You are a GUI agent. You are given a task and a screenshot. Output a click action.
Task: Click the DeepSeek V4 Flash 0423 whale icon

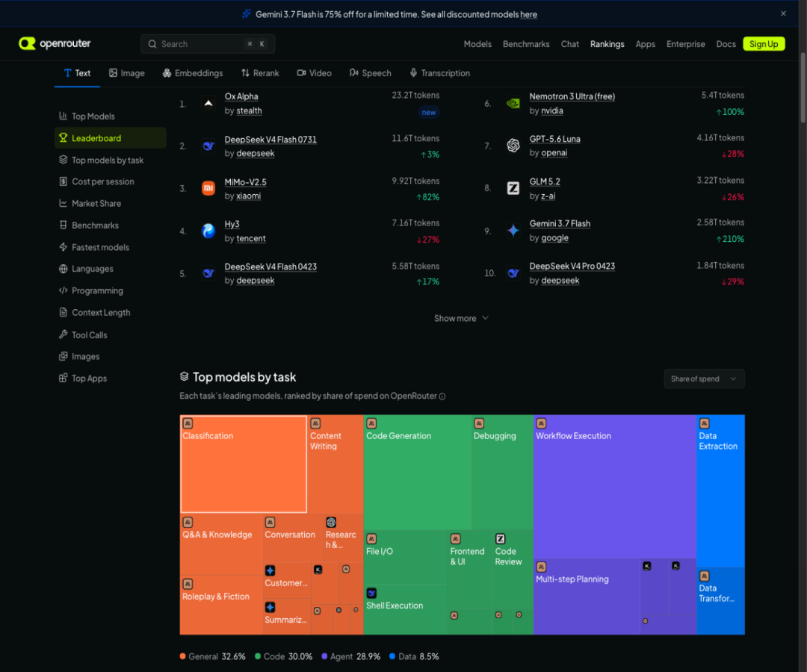point(208,273)
